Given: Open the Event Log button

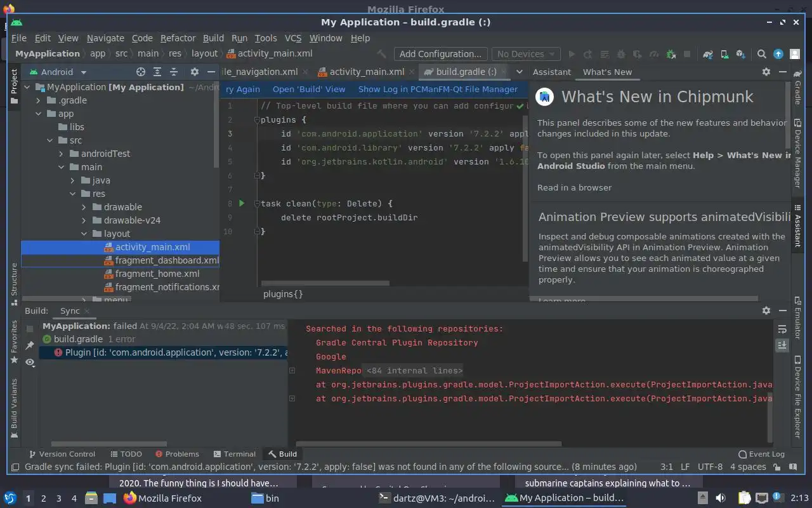Looking at the screenshot, I should [x=761, y=454].
